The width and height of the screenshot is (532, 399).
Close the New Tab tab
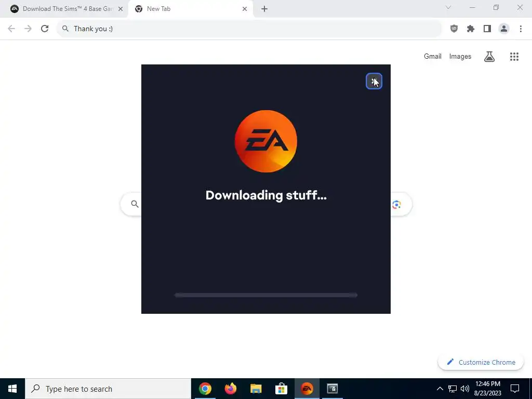[245, 9]
